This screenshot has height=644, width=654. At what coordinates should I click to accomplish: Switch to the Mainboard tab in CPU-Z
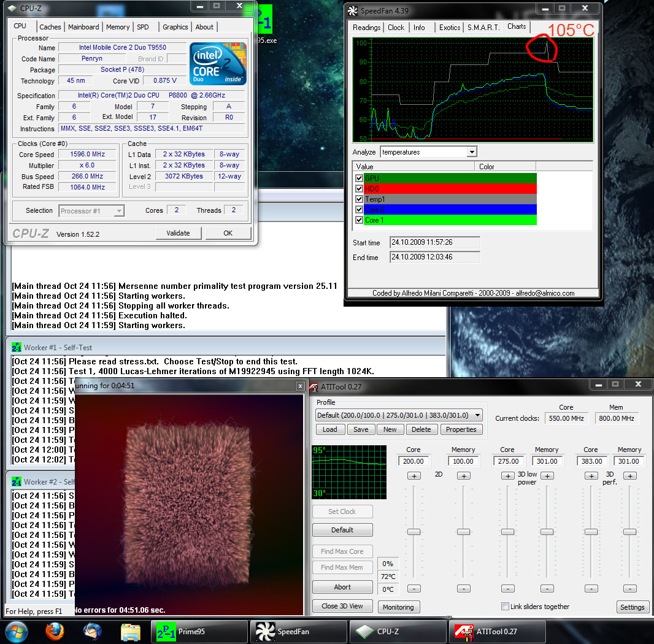tap(83, 27)
